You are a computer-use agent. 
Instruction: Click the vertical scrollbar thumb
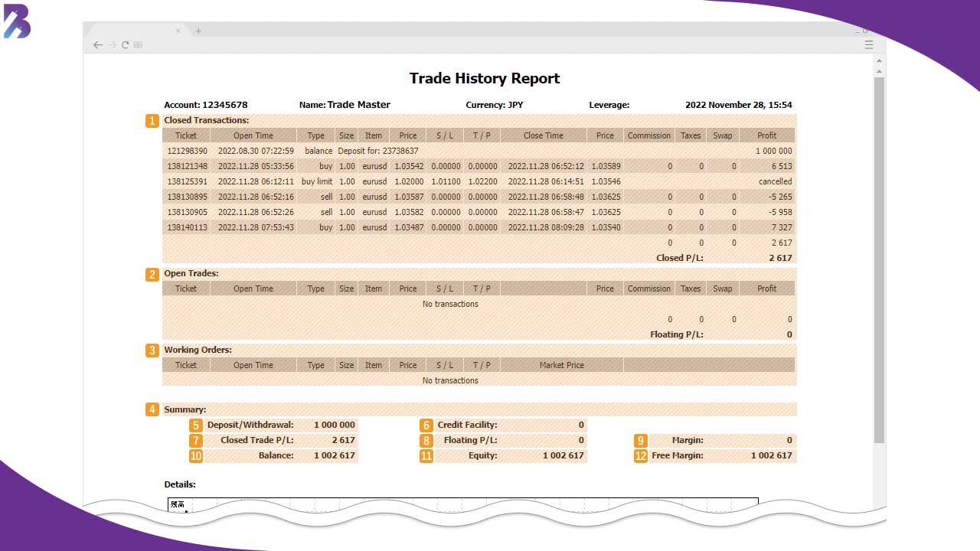(x=880, y=260)
